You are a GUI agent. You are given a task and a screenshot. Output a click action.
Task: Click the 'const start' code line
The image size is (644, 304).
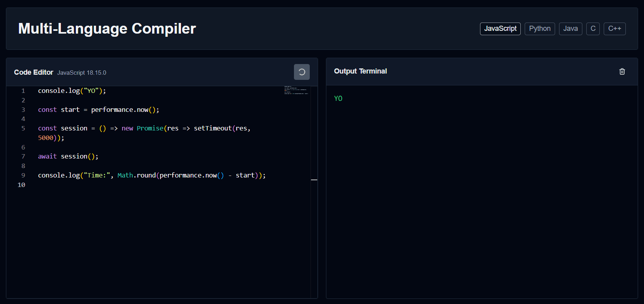pos(98,110)
